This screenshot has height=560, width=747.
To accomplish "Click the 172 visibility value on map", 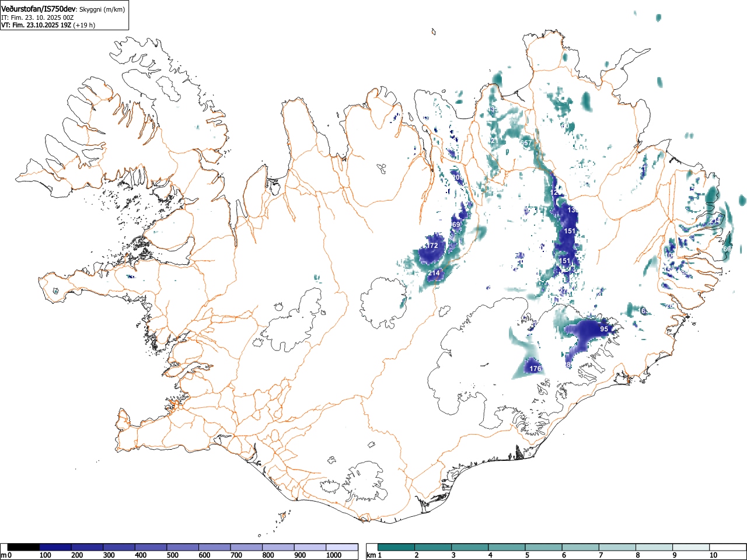I will 431,246.
